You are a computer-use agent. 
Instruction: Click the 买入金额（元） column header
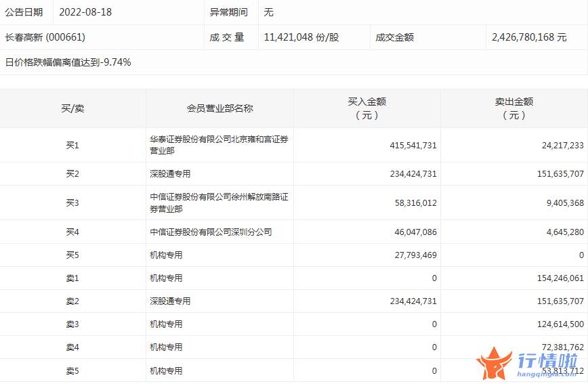tap(366, 108)
